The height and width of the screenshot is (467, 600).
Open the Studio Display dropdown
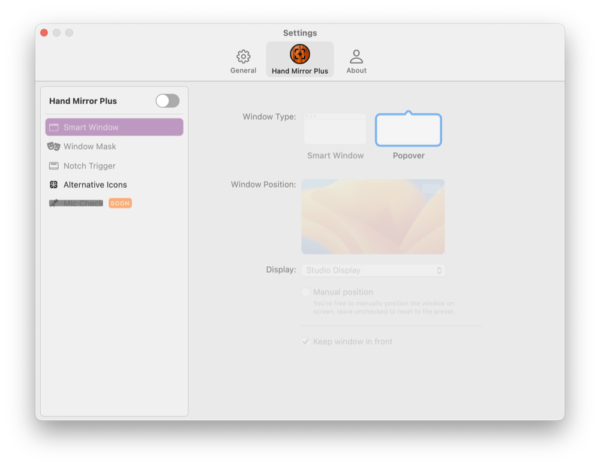pyautogui.click(x=373, y=270)
